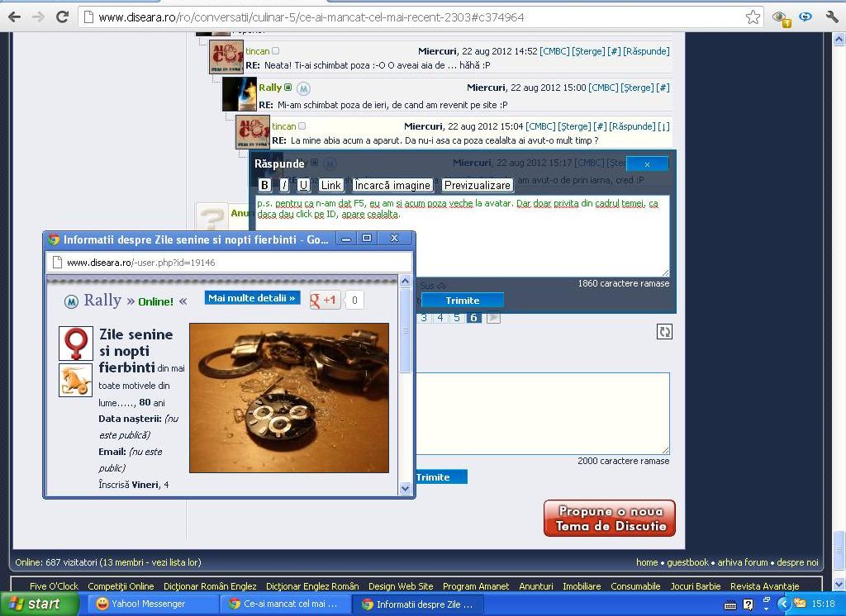The width and height of the screenshot is (846, 616).
Task: Click [#] permalink on Rally 15:00 post
Action: [663, 88]
